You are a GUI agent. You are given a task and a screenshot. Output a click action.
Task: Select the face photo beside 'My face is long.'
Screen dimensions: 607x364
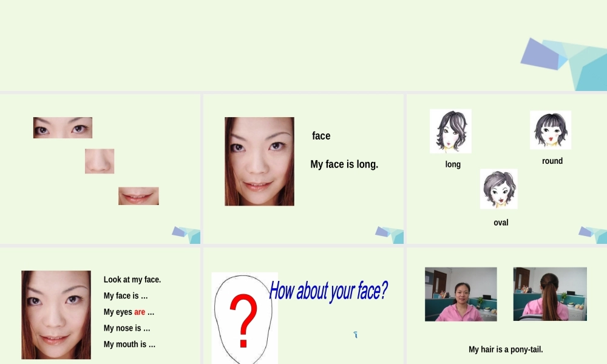click(259, 161)
